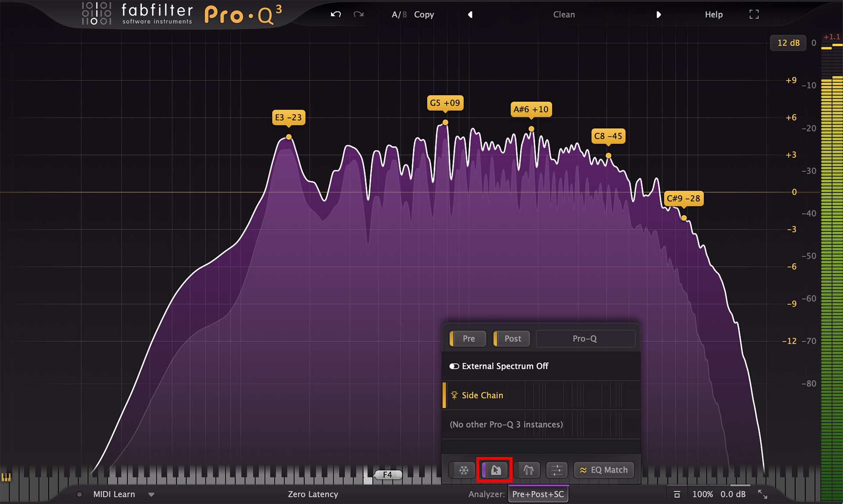Redo the last undone change
Image resolution: width=843 pixels, height=504 pixels.
pyautogui.click(x=359, y=14)
